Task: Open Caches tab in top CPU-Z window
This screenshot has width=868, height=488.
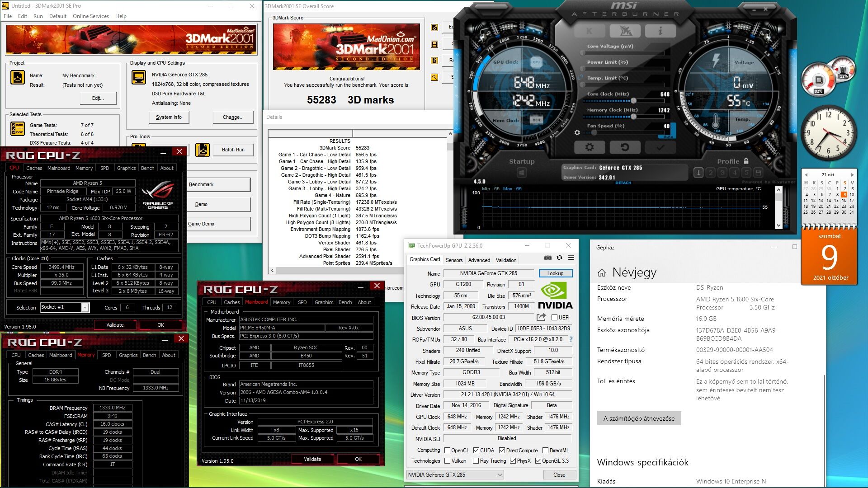Action: 34,168
